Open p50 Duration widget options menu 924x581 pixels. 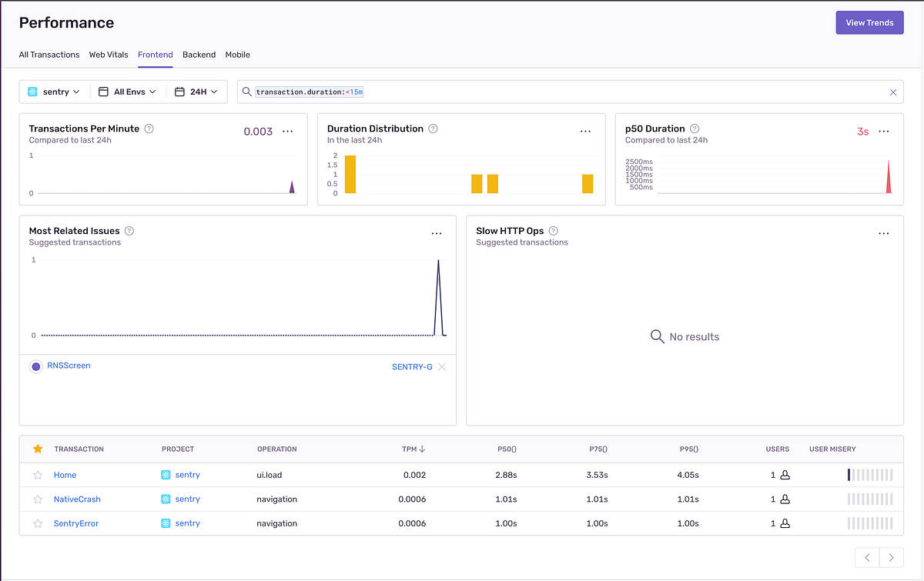[x=884, y=132]
